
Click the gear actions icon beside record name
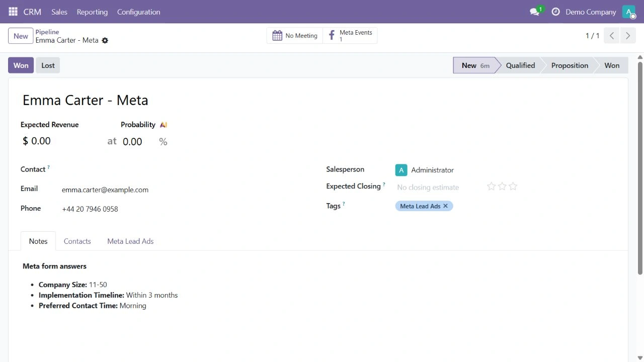click(105, 40)
